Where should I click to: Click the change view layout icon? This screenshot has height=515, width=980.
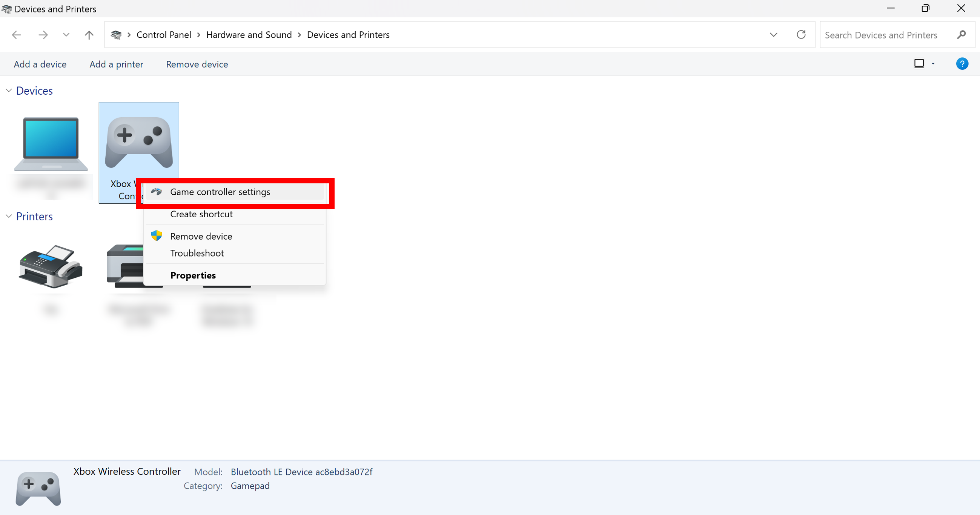[919, 63]
